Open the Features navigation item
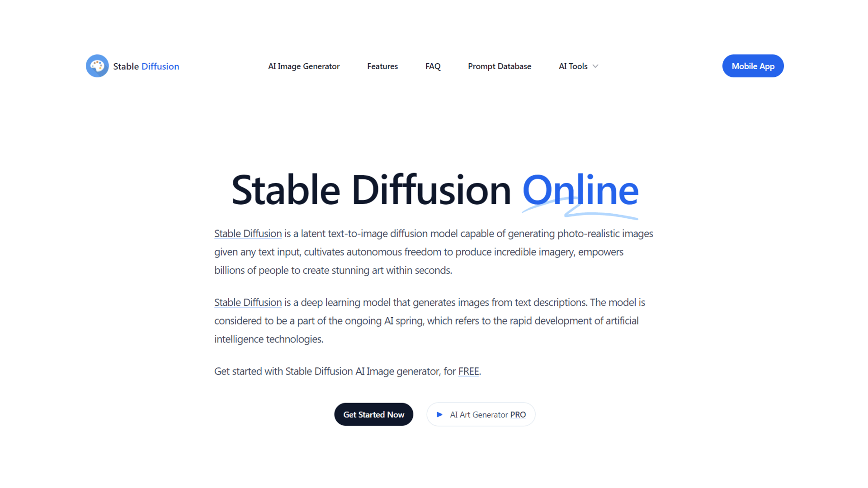The image size is (868, 488). 382,66
